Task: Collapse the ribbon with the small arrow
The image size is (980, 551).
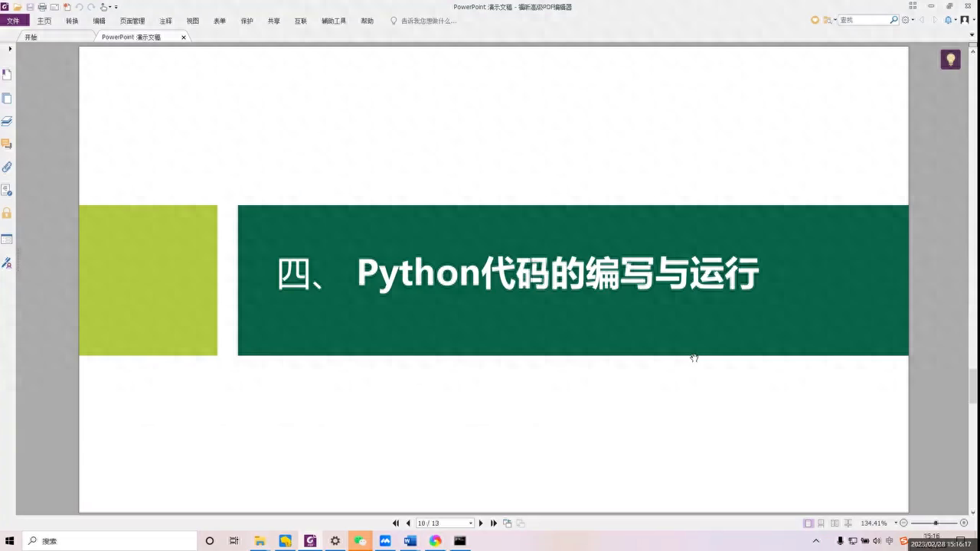Action: coord(972,35)
